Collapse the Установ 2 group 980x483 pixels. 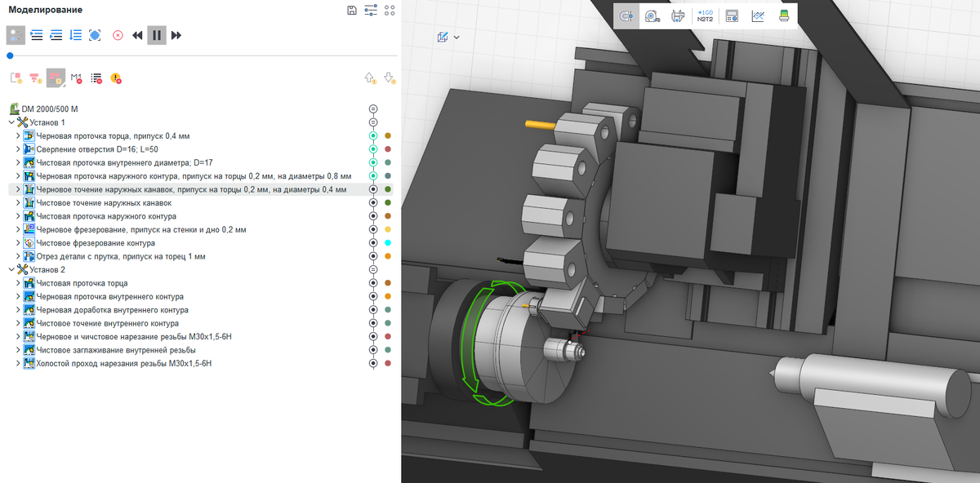click(11, 269)
